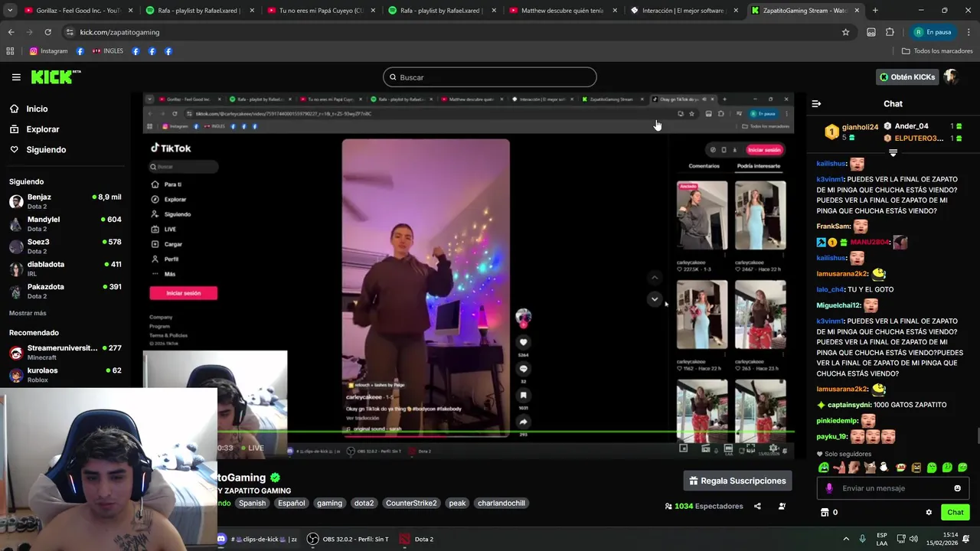Select the peak tag
The height and width of the screenshot is (551, 980).
coord(457,503)
